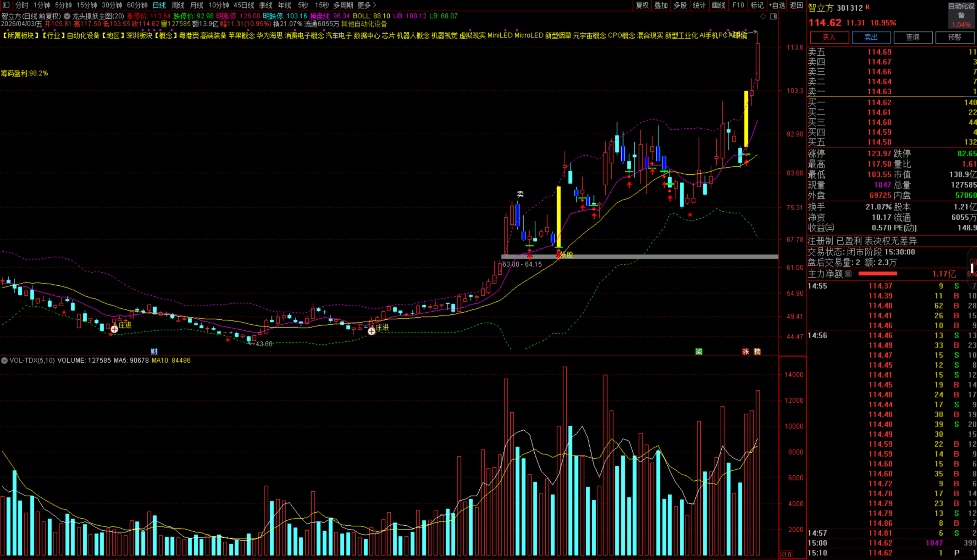Click the diamond icon above the chart
This screenshot has width=977, height=560.
[x=763, y=16]
